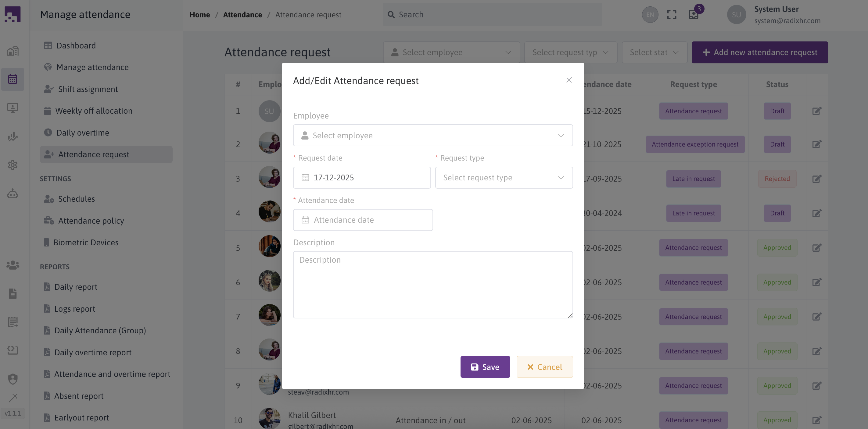Click the EN language selector avatar
The width and height of the screenshot is (868, 429).
[x=650, y=15]
